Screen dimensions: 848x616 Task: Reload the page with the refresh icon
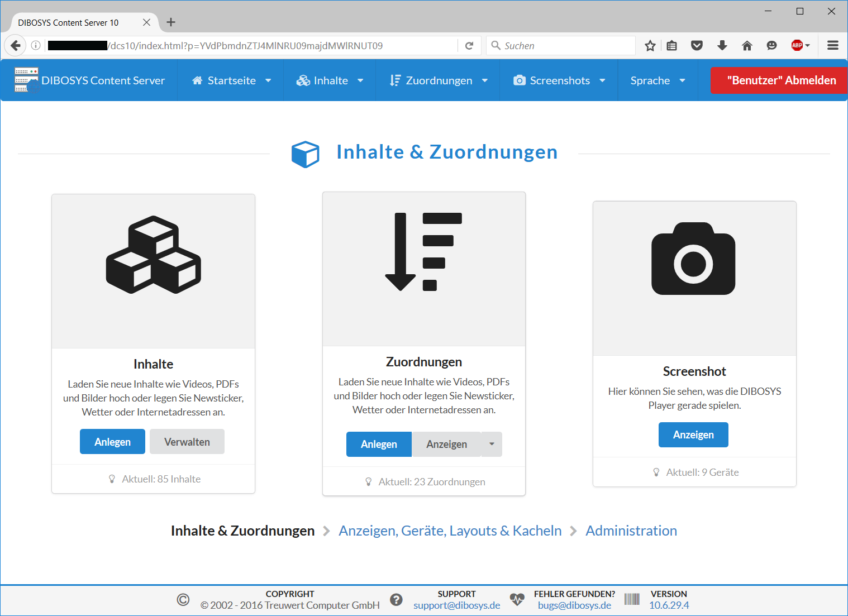click(x=469, y=46)
